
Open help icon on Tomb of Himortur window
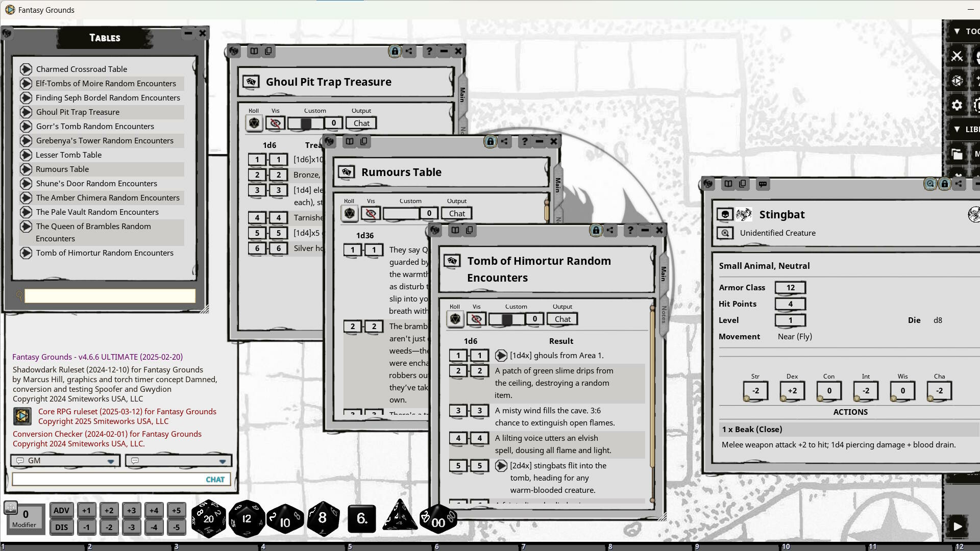click(x=630, y=230)
